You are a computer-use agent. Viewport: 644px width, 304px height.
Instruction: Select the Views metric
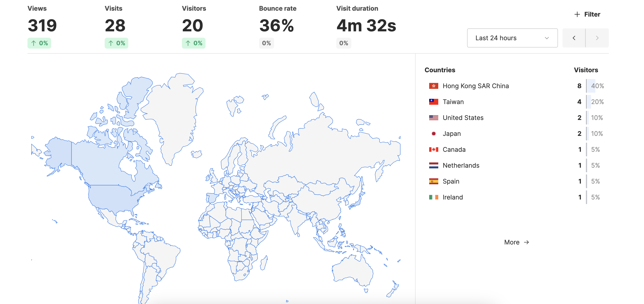(42, 25)
